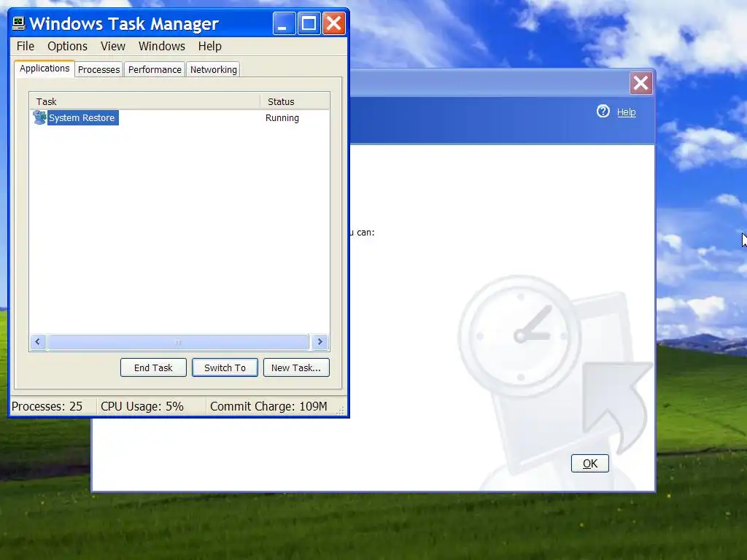
Task: Click the horizontal scrollbar right arrow
Action: pyautogui.click(x=320, y=342)
